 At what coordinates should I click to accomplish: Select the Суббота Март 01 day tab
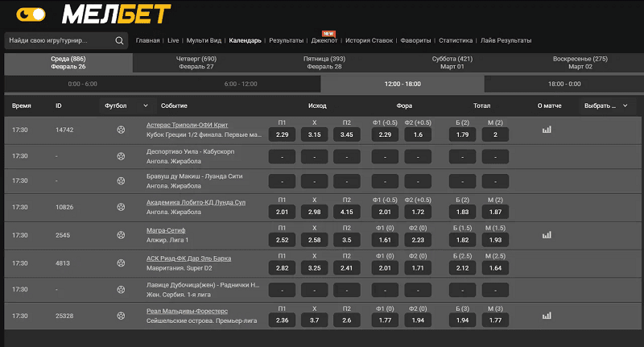pyautogui.click(x=452, y=63)
